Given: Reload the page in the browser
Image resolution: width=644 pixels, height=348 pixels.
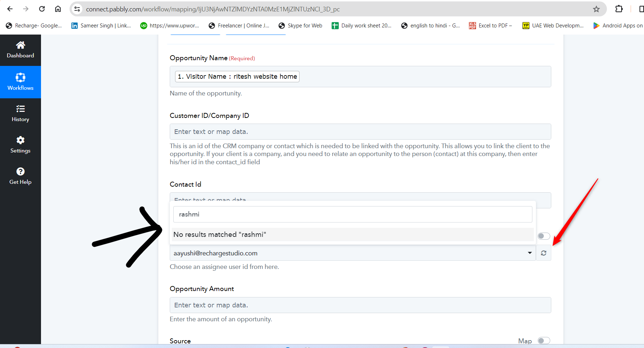Looking at the screenshot, I should click(x=42, y=9).
